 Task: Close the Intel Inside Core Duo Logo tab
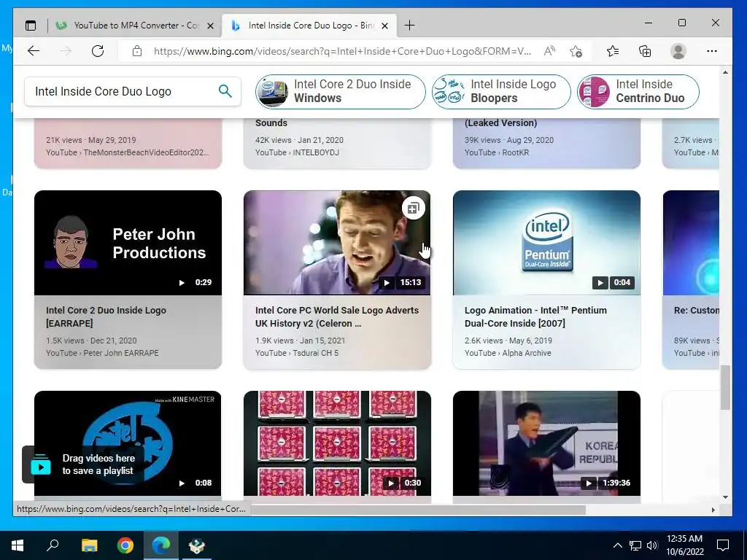(x=385, y=26)
